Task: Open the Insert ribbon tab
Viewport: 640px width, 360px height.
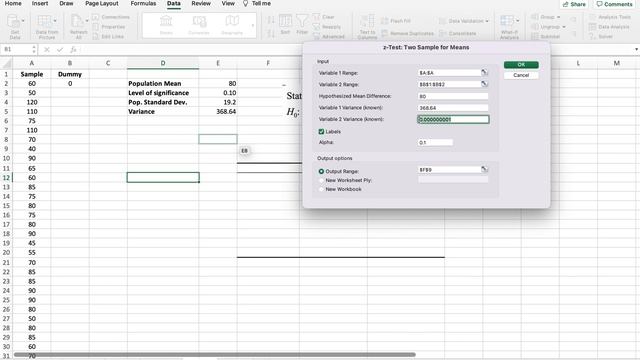Action: [x=40, y=3]
